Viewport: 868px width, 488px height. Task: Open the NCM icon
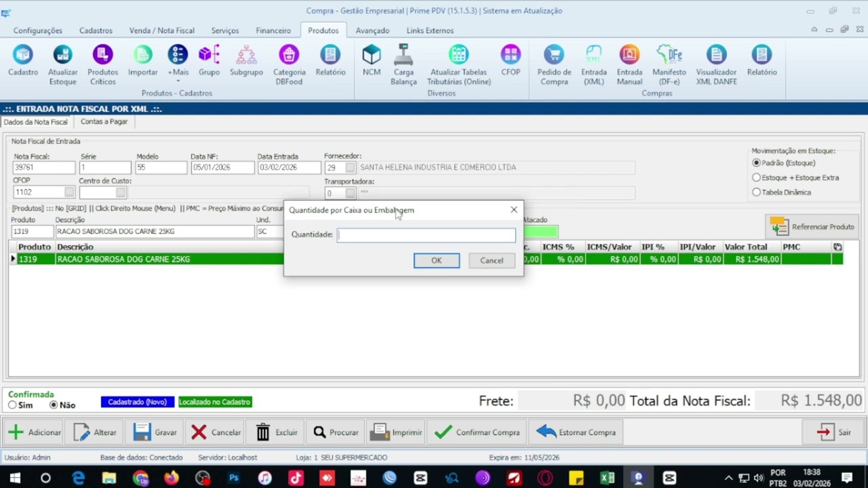[x=372, y=61]
